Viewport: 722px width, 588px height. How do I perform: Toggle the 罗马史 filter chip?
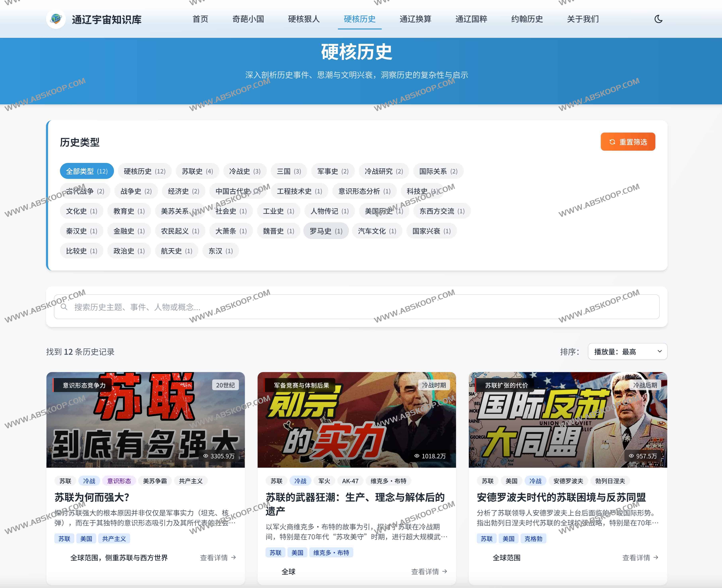pyautogui.click(x=326, y=231)
